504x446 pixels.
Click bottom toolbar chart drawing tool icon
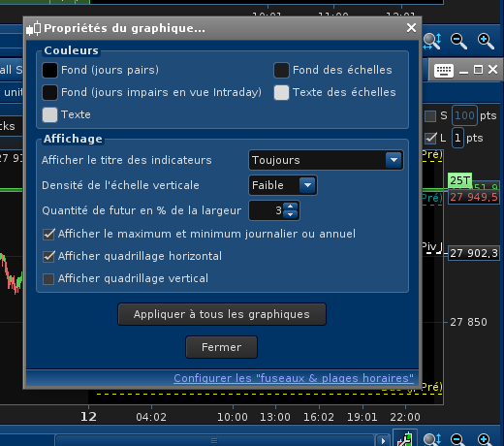[405, 439]
